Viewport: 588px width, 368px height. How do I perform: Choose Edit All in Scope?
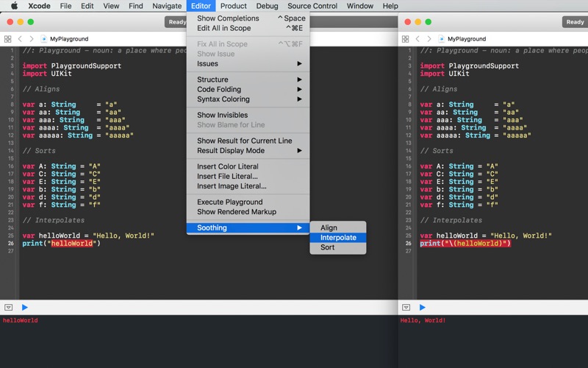pos(248,28)
